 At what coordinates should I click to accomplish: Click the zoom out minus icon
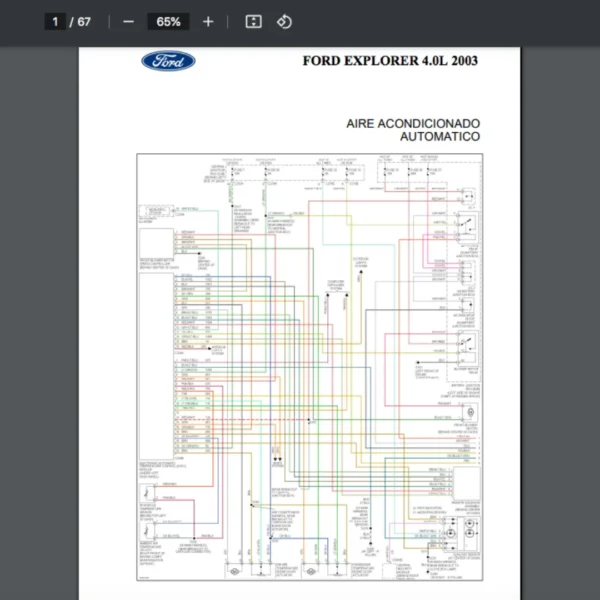tap(128, 22)
